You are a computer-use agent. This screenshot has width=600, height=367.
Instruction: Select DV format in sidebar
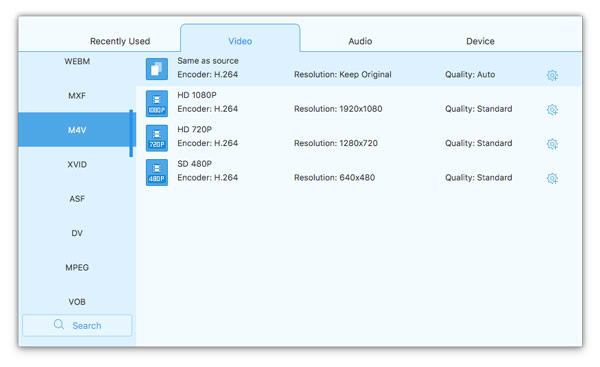click(77, 233)
